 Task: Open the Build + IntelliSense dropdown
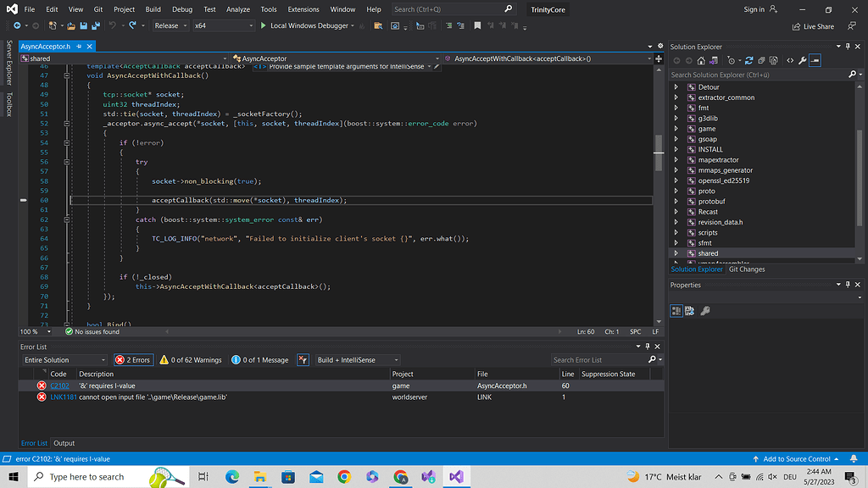click(357, 359)
